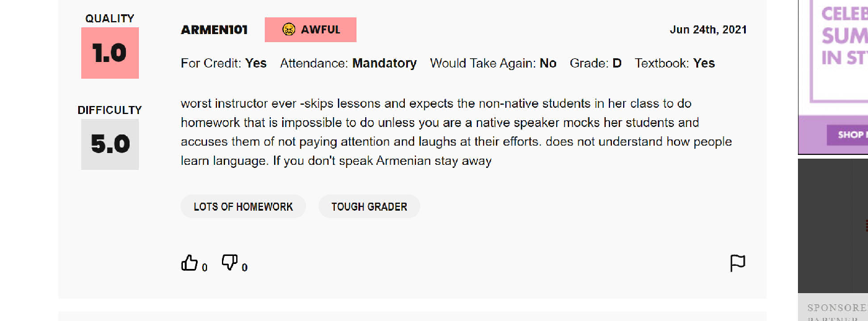Click the thumbs down icon
This screenshot has width=868, height=321.
point(229,263)
